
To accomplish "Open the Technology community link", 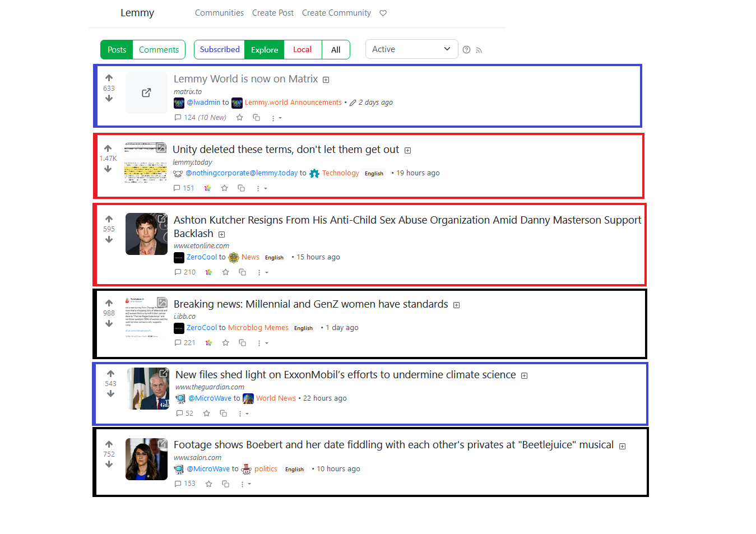I will 340,173.
